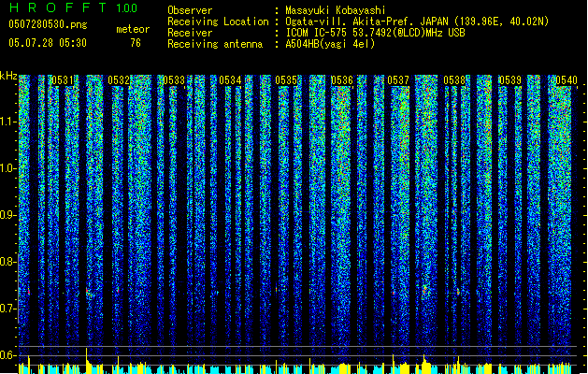Click the receiving location Ogata-vill. Akita-Pref. JAPAN text

point(417,22)
